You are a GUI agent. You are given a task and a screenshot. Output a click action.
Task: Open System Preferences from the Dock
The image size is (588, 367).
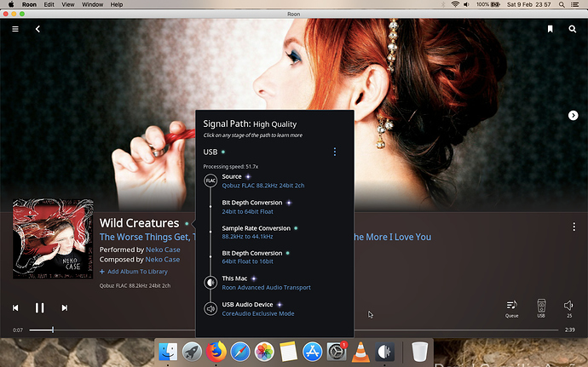click(x=337, y=352)
